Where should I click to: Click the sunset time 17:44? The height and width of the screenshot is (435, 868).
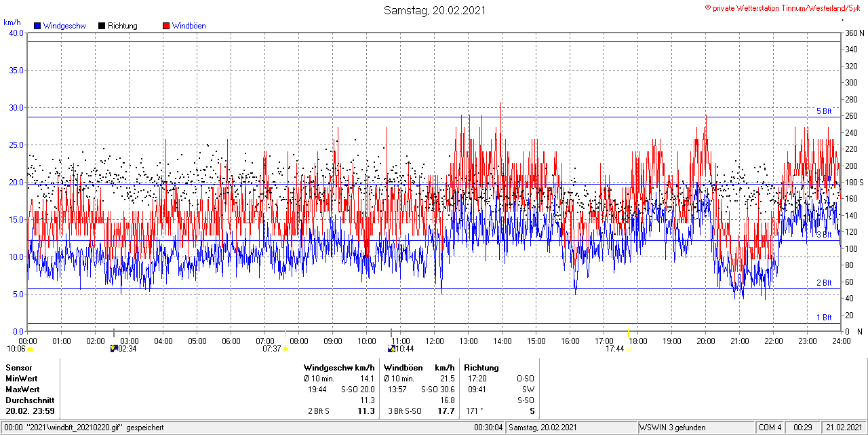pyautogui.click(x=614, y=349)
